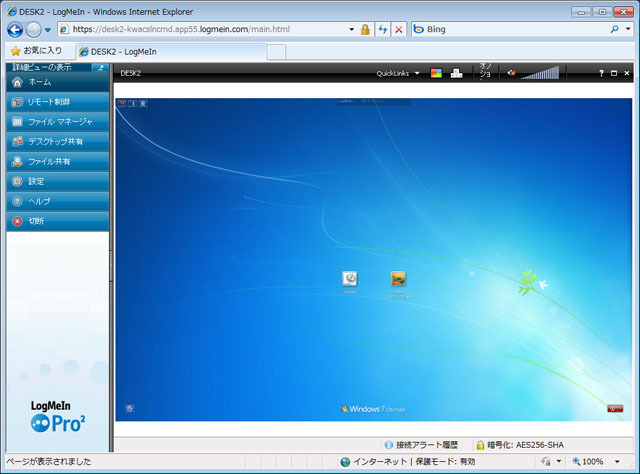
Task: Open the zoom level dropdown arrow
Action: click(x=617, y=462)
